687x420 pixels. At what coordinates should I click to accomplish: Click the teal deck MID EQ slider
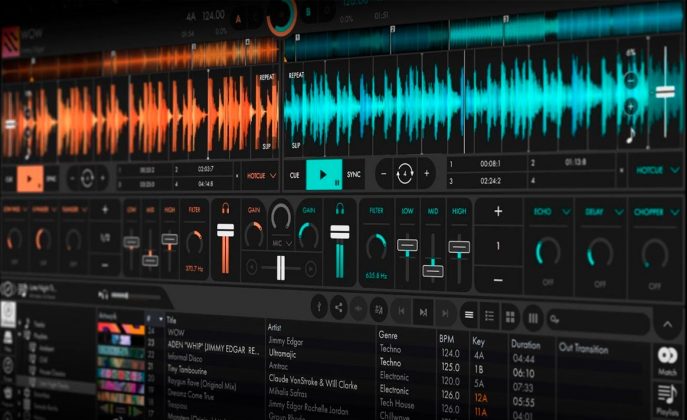click(x=433, y=270)
